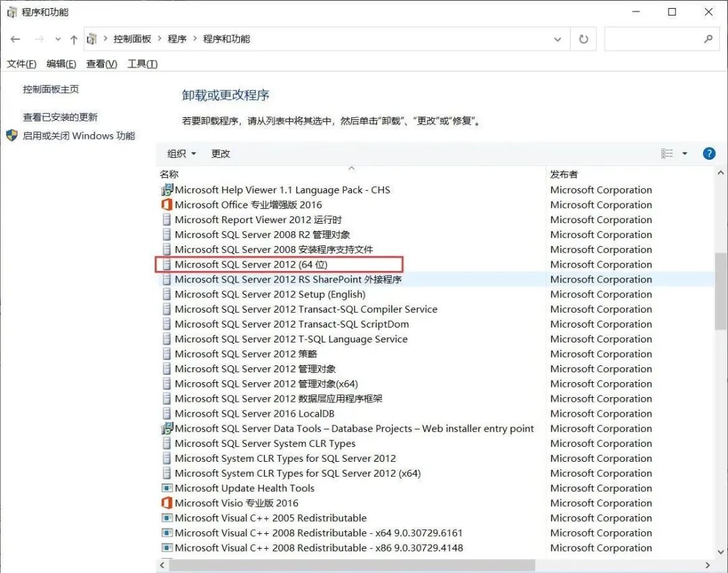Image resolution: width=728 pixels, height=573 pixels.
Task: Select Microsoft SQL Server 2012 (64 位) entry
Action: pos(251,264)
